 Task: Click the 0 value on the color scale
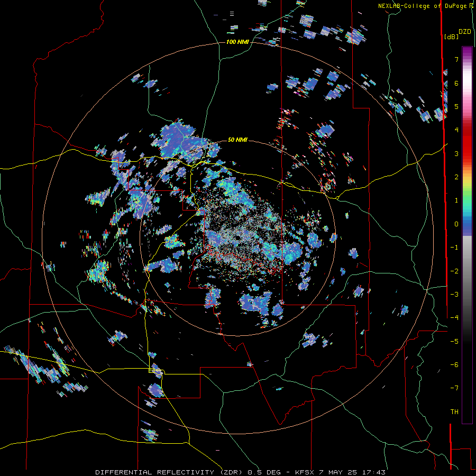click(x=456, y=224)
